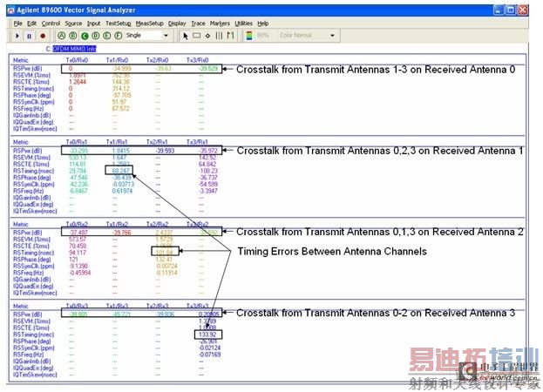Select the offset marker tool icon
543x392 pixels.
231,36
